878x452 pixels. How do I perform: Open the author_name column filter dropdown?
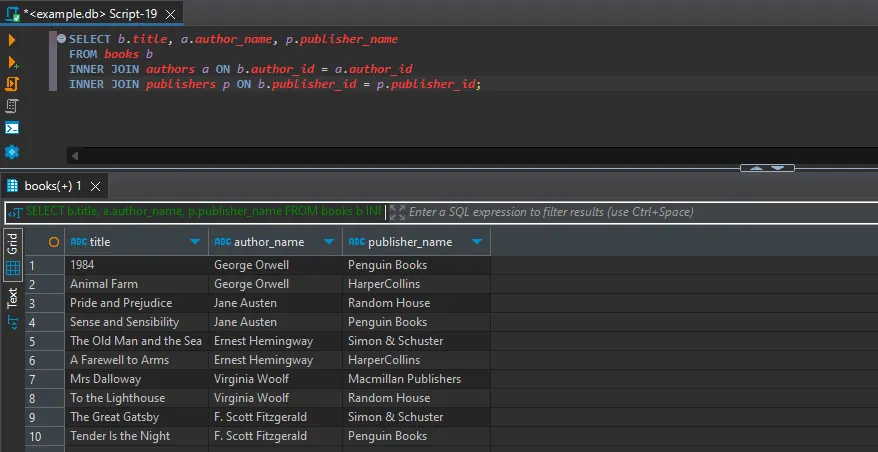tap(329, 242)
